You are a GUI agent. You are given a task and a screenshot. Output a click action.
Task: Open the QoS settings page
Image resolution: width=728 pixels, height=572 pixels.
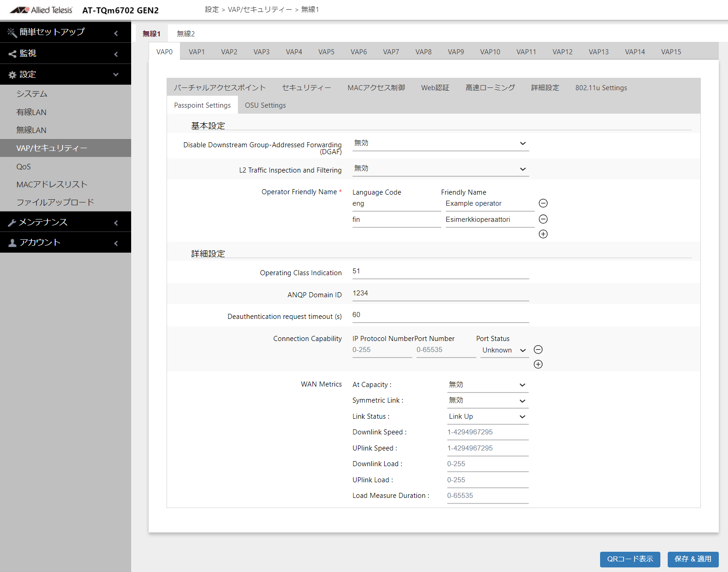pyautogui.click(x=65, y=166)
